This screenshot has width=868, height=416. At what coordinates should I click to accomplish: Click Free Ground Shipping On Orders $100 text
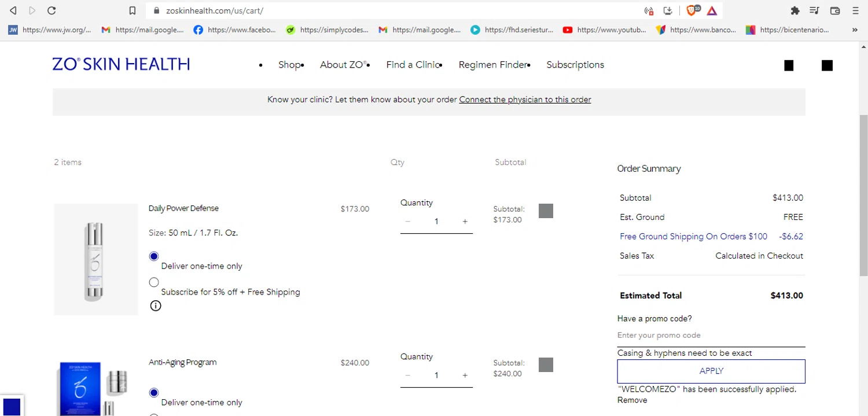coord(693,236)
